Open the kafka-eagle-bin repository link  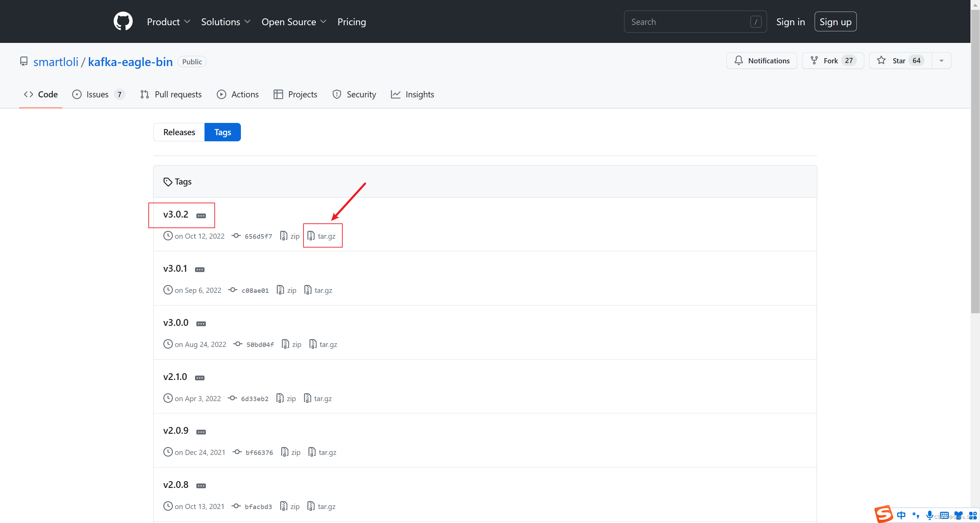coord(130,62)
